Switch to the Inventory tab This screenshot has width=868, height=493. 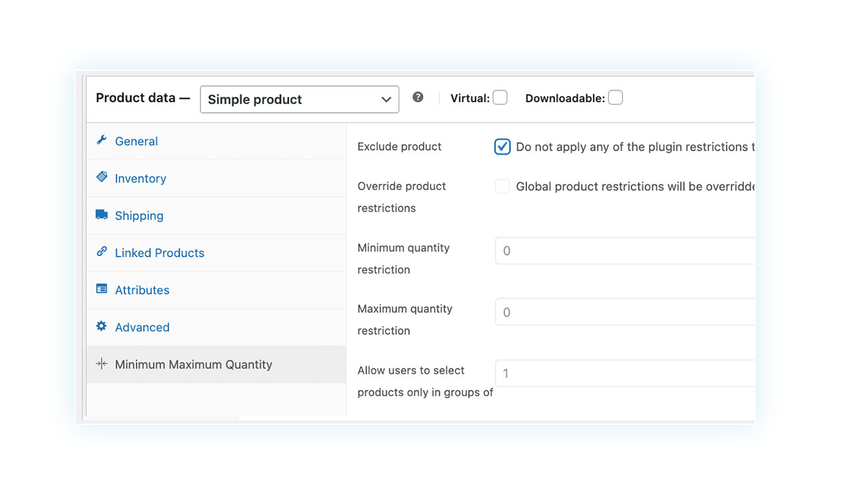(x=216, y=179)
